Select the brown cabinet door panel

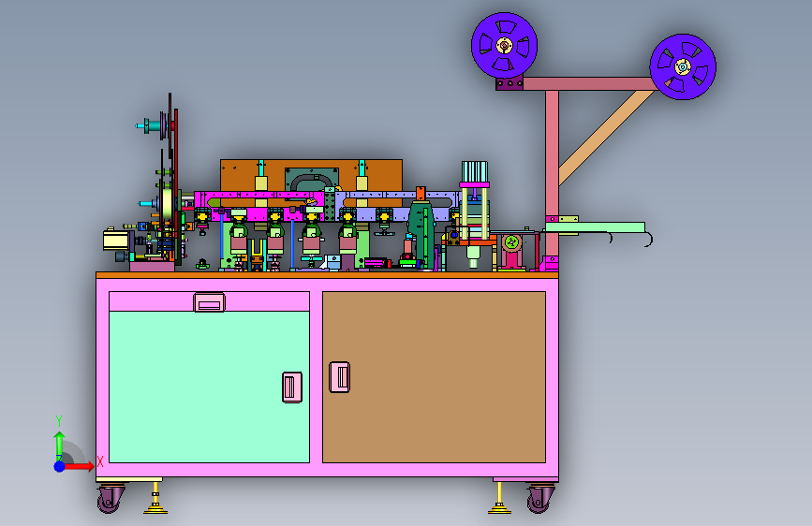click(434, 377)
